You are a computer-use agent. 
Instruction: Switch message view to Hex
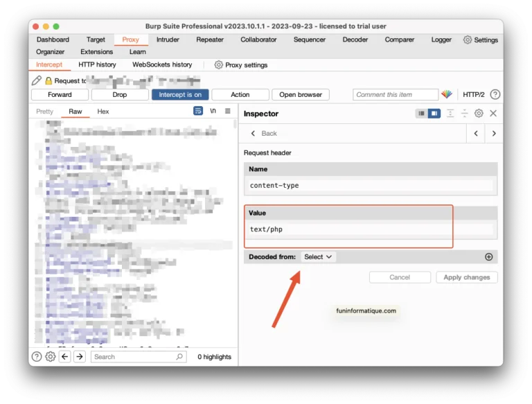tap(103, 112)
